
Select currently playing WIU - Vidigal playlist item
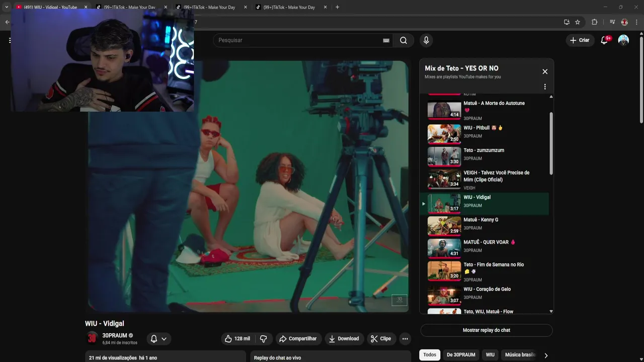pos(484,204)
